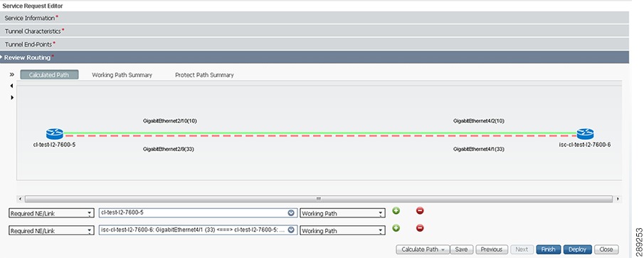Click the right-pointing arrow beside the topology
Viewport: 644px width, 258px height.
[12, 98]
